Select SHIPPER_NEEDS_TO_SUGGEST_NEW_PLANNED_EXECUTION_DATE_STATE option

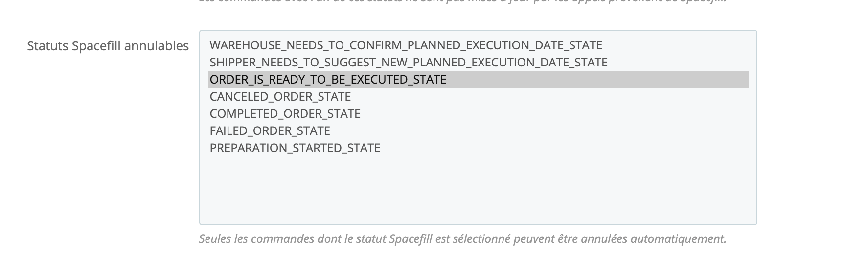click(x=408, y=63)
